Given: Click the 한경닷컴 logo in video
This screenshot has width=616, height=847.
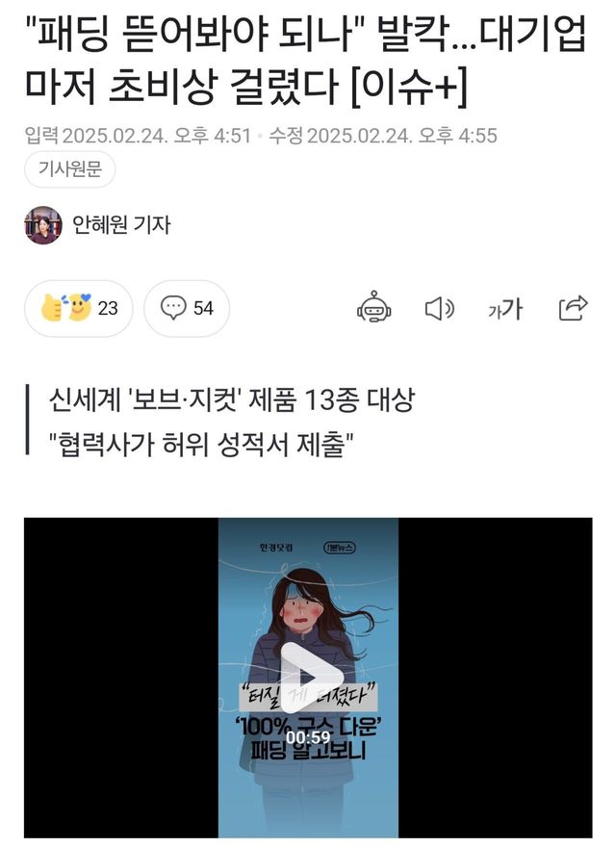Looking at the screenshot, I should point(275,548).
